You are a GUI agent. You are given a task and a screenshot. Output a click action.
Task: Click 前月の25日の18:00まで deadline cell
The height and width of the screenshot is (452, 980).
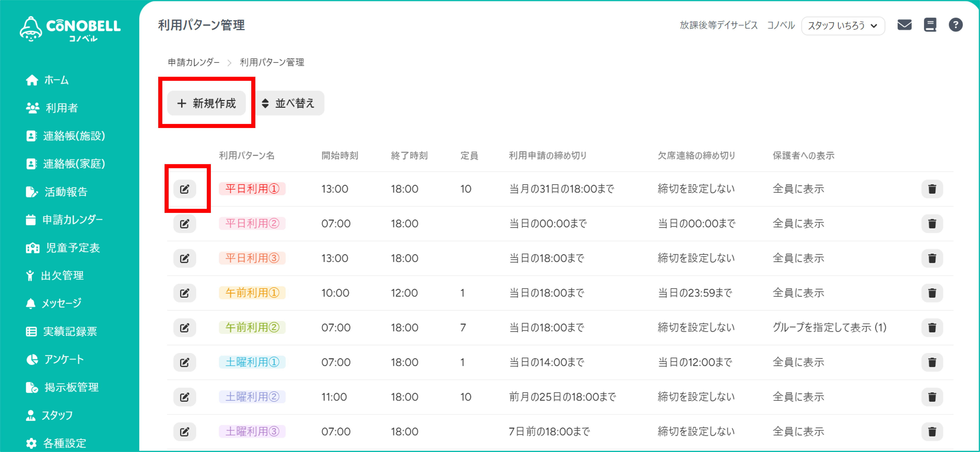(x=562, y=397)
